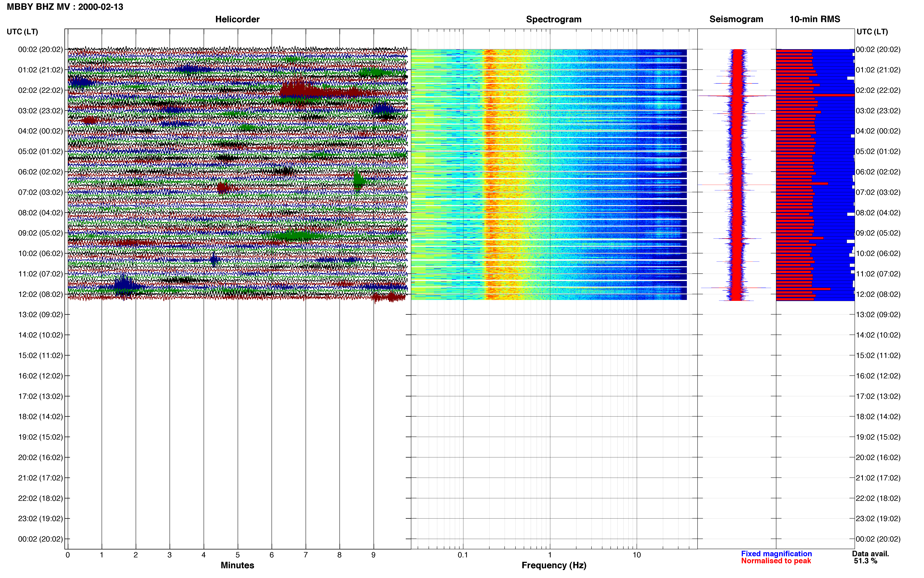The width and height of the screenshot is (924, 578).
Task: Click 08:02 (04:02) on the RMS-side time axis
Action: pyautogui.click(x=878, y=212)
